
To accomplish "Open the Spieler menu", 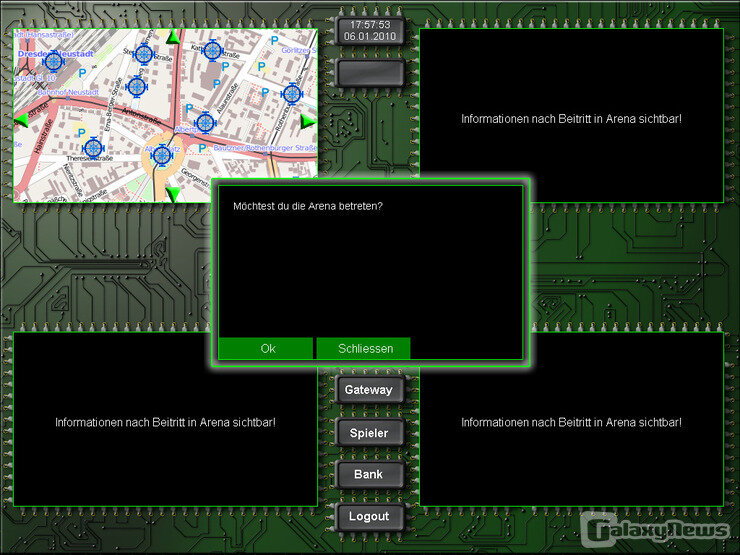I will coord(369,433).
